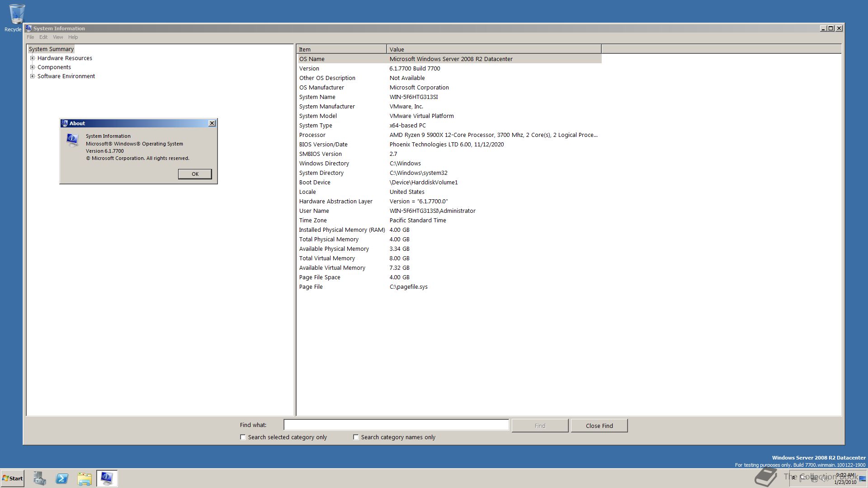The width and height of the screenshot is (868, 488).
Task: Select the Time Zone row
Action: [x=449, y=220]
